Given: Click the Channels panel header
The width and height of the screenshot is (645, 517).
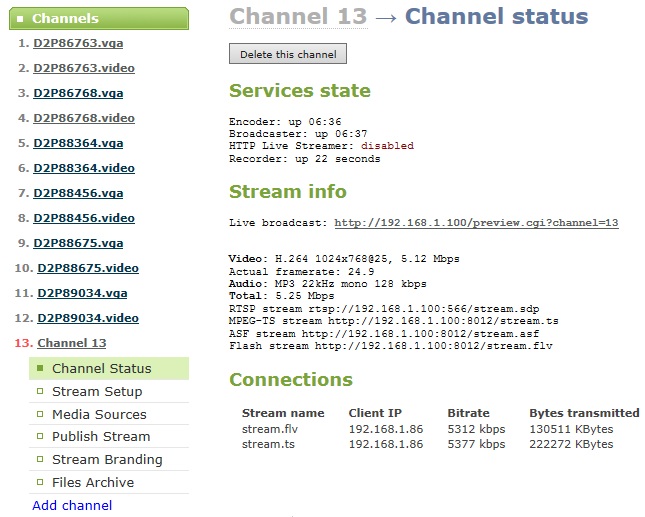Looking at the screenshot, I should tap(95, 18).
